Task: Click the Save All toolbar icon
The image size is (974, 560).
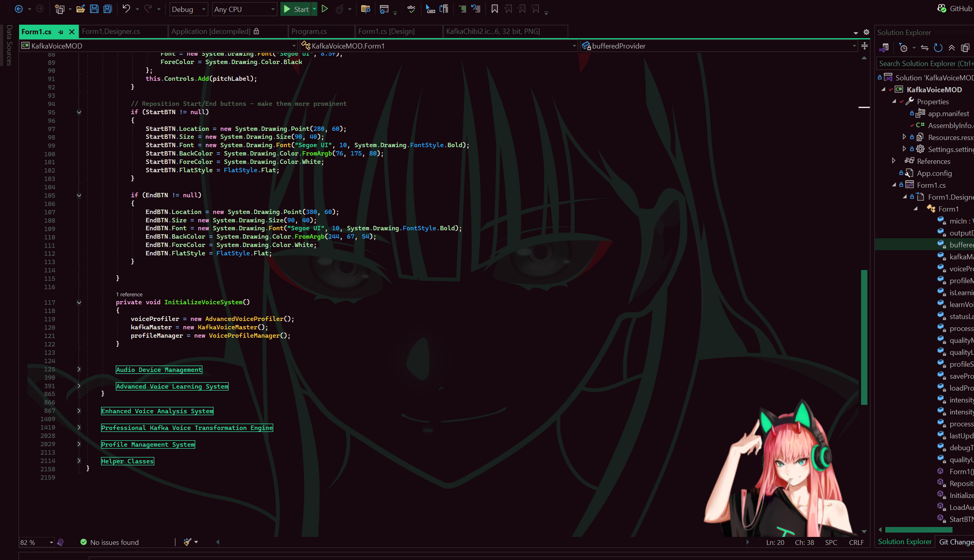Action: [x=108, y=9]
